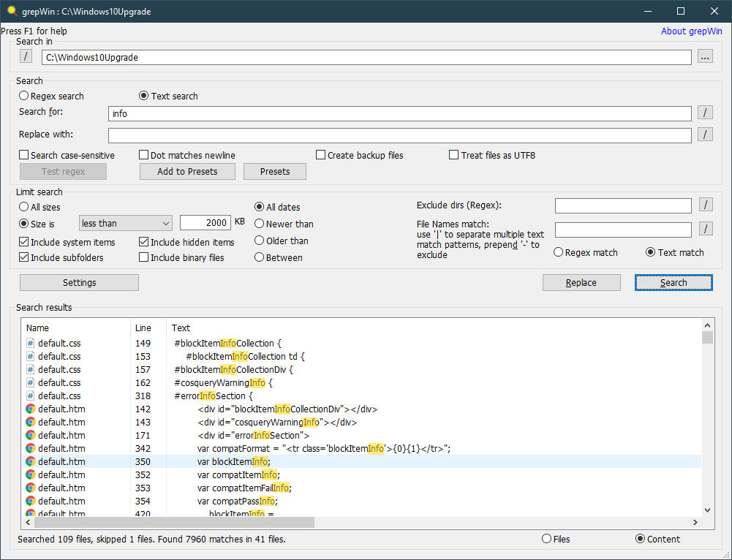The width and height of the screenshot is (732, 560).
Task: Click Chrome icon on default.htm line 354 row
Action: click(30, 501)
